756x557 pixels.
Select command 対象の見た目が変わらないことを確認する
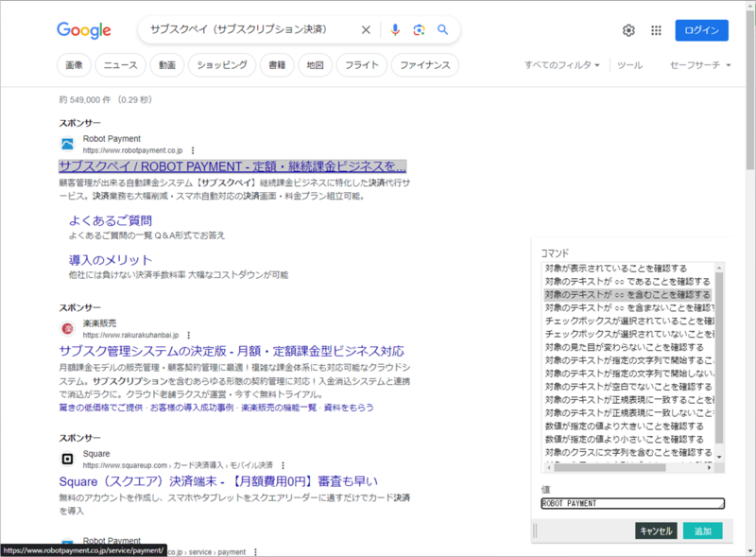[627, 347]
